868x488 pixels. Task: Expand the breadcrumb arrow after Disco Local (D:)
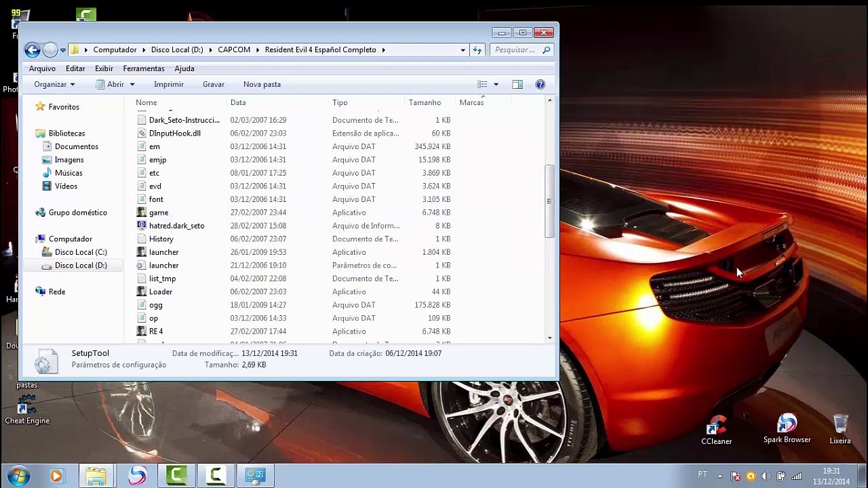pos(210,49)
